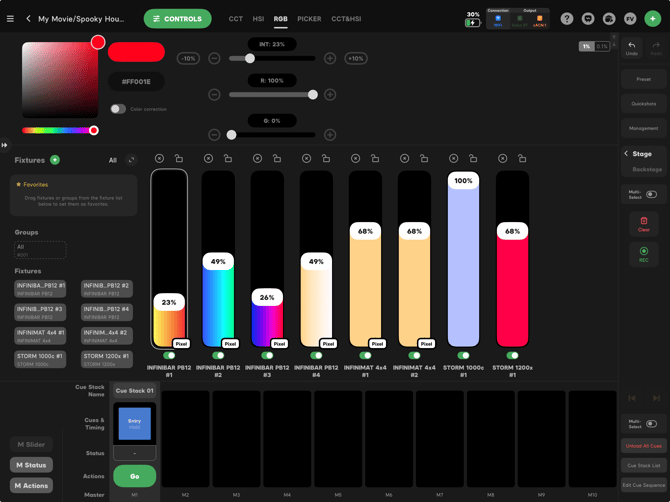670x502 pixels.
Task: Toggle Color correction switch
Action: point(118,109)
